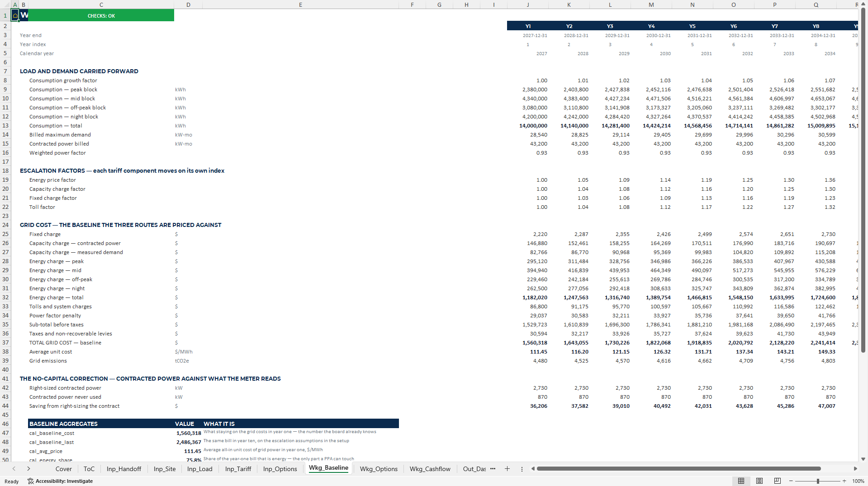Click the Y1 average unit cost 111.45
The width and height of the screenshot is (868, 486).
538,352
